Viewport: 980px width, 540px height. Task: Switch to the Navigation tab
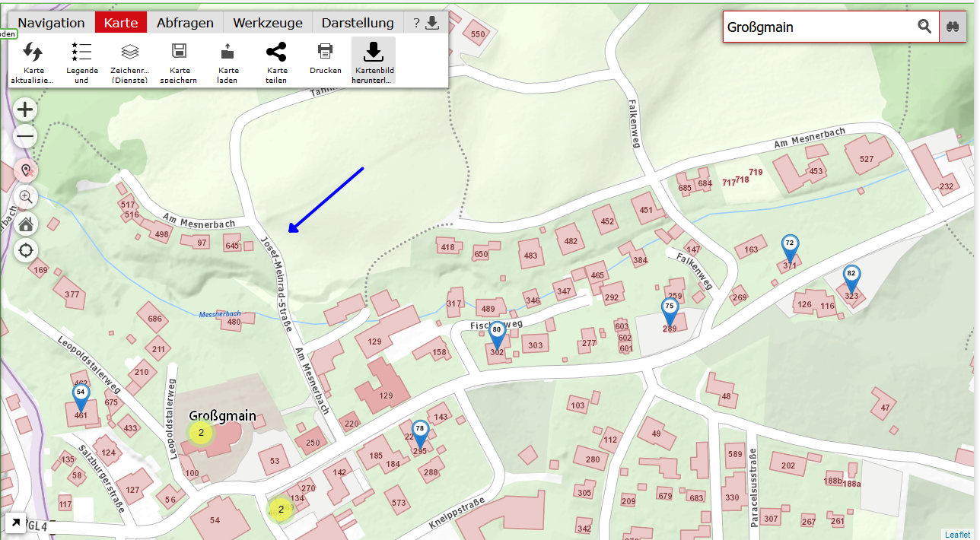tap(51, 23)
